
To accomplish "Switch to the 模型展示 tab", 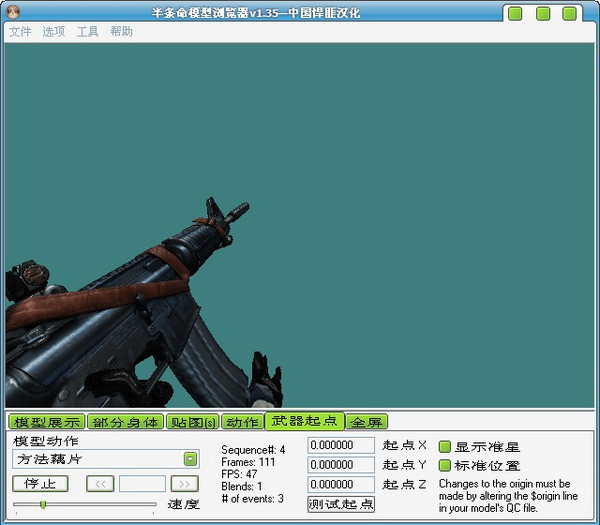I will click(46, 422).
